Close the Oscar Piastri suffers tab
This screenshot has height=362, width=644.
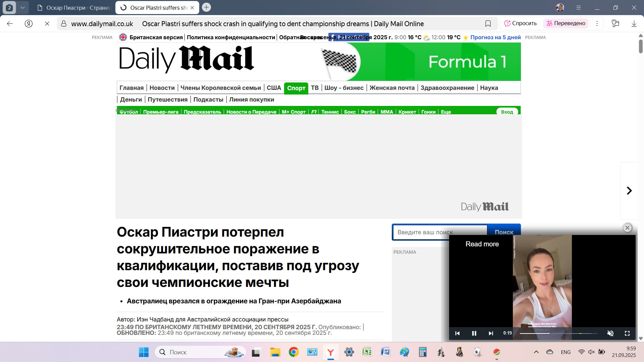pyautogui.click(x=192, y=7)
